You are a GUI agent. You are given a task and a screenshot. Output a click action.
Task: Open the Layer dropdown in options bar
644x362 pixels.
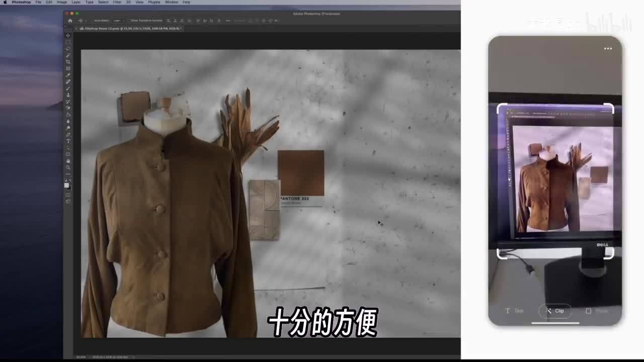(118, 21)
